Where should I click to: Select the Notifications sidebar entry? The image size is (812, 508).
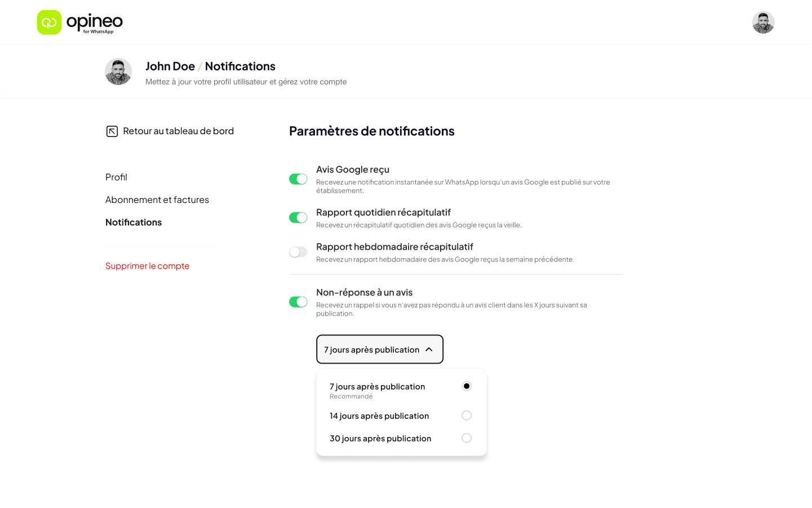[x=133, y=222]
